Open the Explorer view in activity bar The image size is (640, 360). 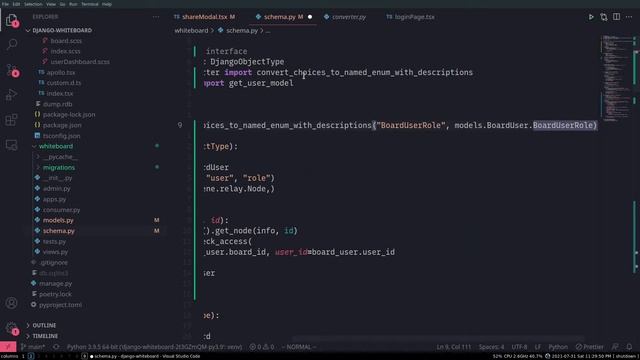coord(12,20)
